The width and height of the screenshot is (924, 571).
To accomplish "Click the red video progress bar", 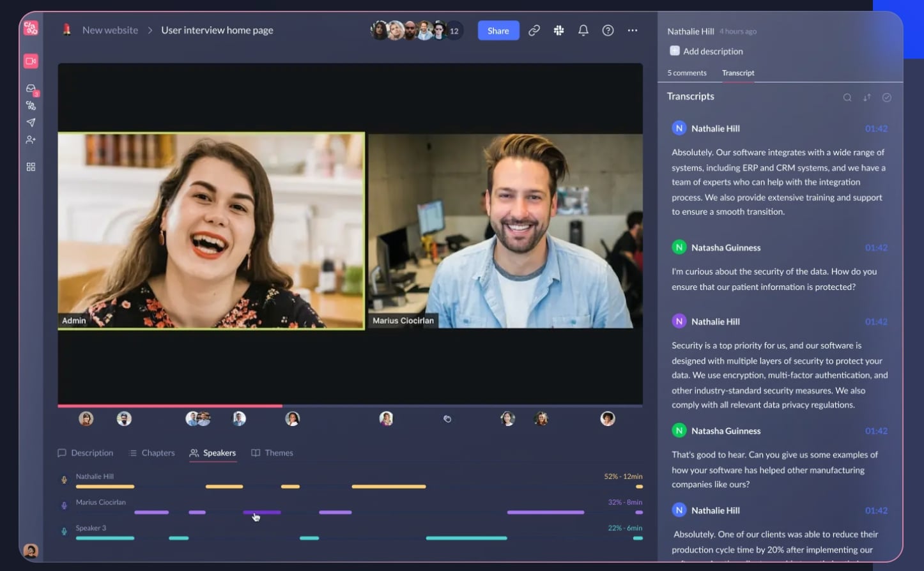I will (x=170, y=406).
